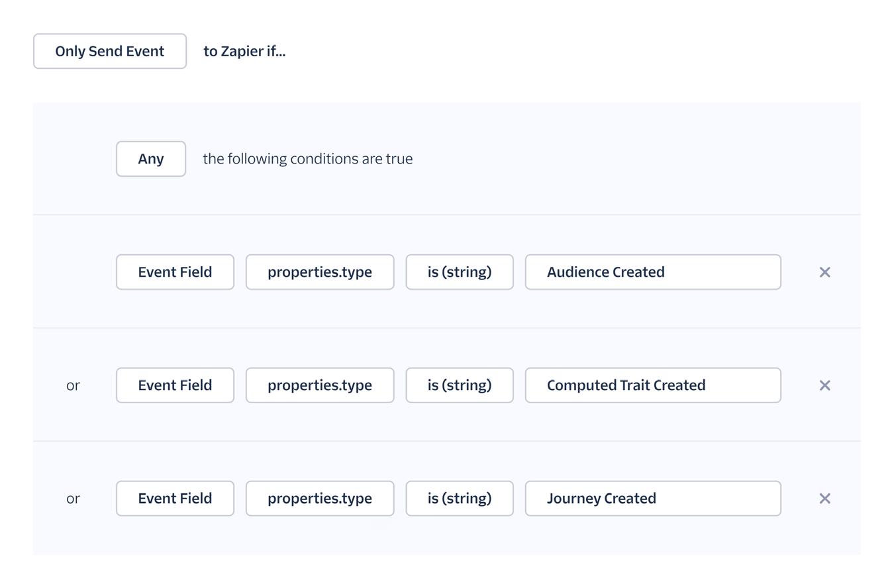Open Event Field dropdown in Journey Created row
Viewport: 894px width, 588px height.
(175, 499)
